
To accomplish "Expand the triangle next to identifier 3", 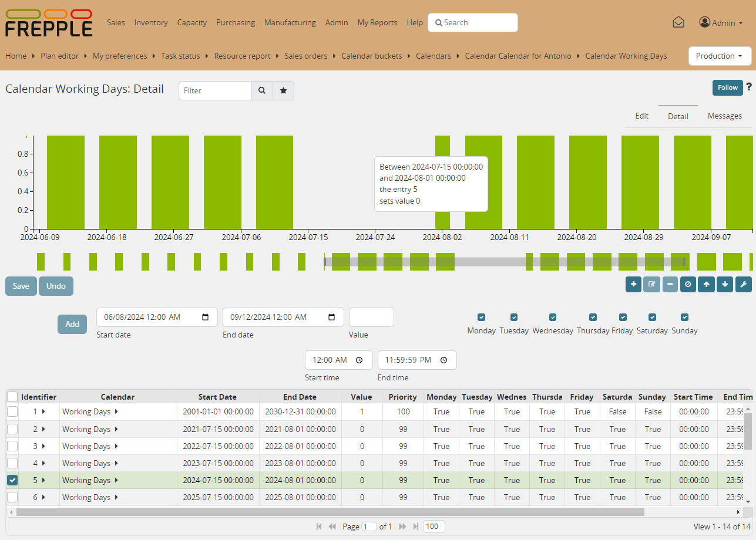I will (x=43, y=446).
